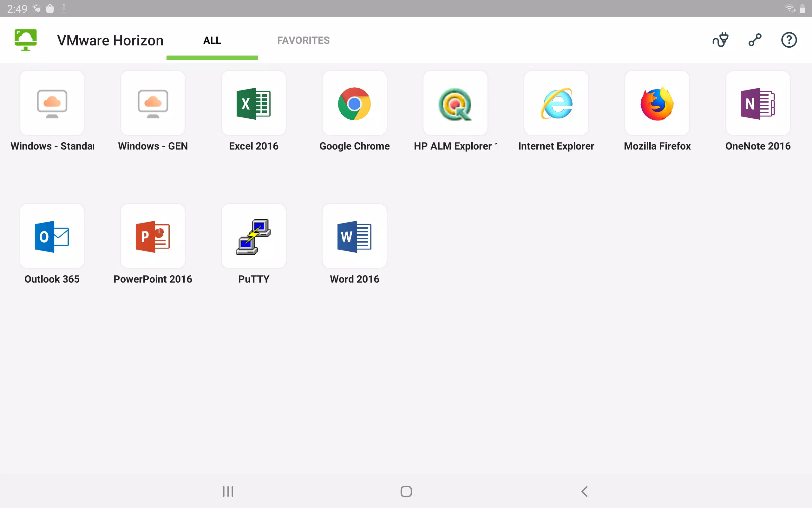
Task: Tap the download arrow status bar icon
Action: pos(63,8)
